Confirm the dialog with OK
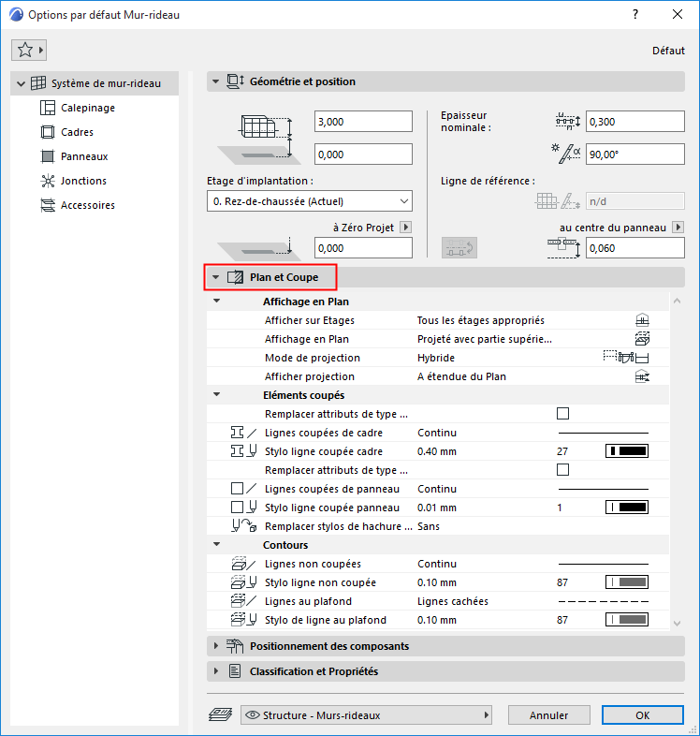 643,714
